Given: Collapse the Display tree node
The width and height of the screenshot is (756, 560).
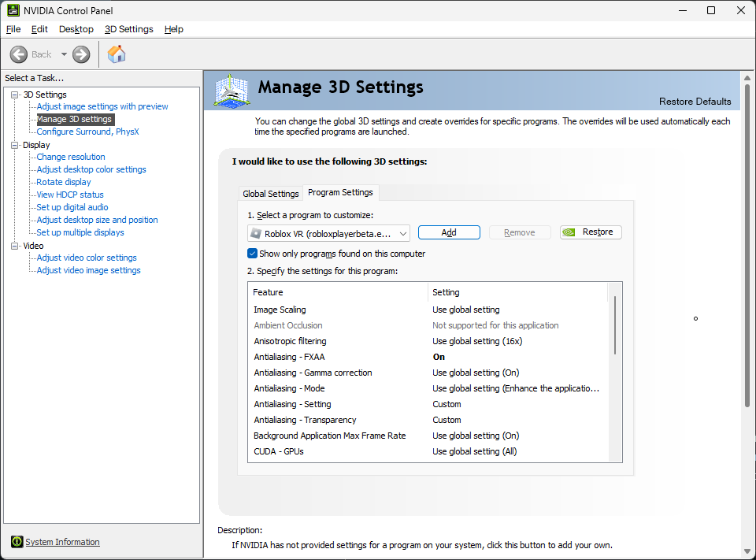Looking at the screenshot, I should pos(14,145).
